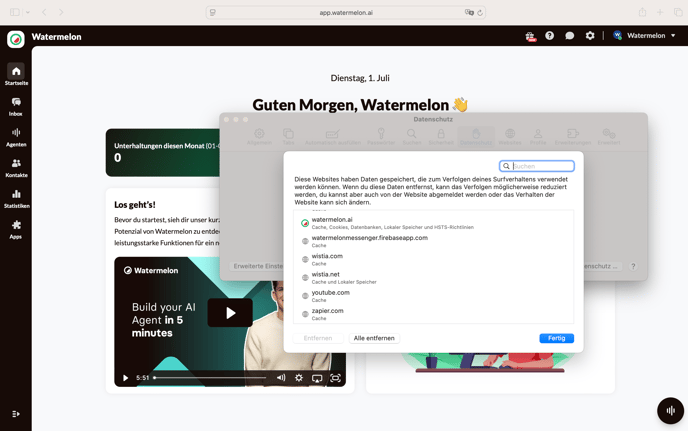Go back in Safari
Screen dimensions: 688x431
[44, 12]
